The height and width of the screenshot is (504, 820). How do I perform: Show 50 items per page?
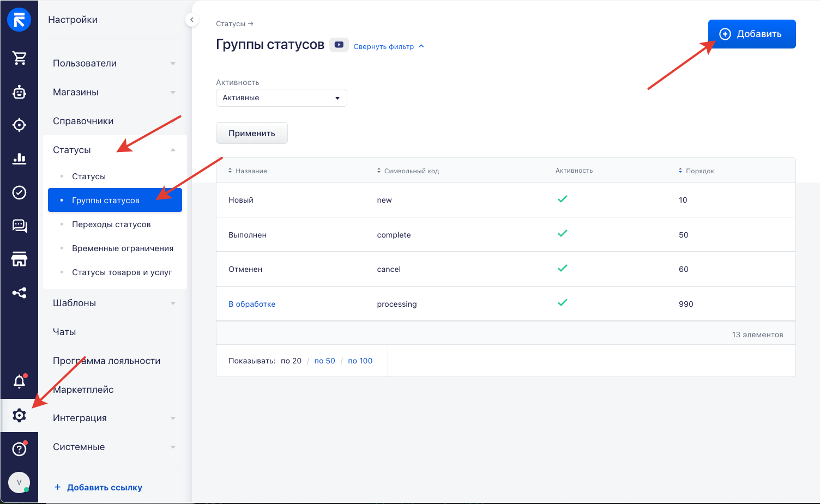pos(324,361)
